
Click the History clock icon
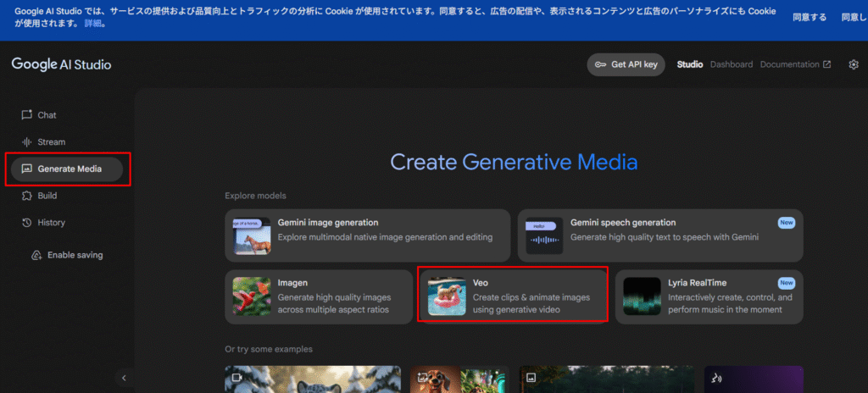[x=26, y=223]
